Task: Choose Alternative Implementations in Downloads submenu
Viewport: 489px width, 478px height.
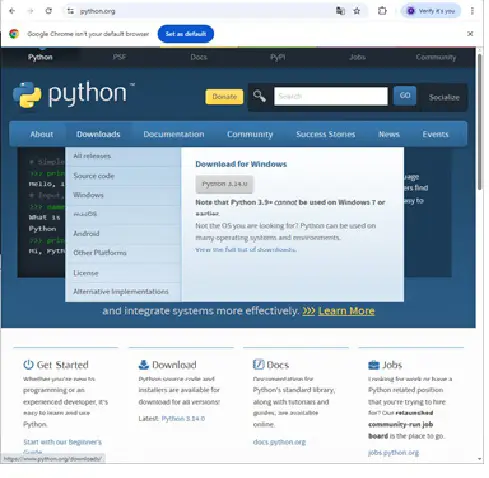Action: (x=123, y=291)
